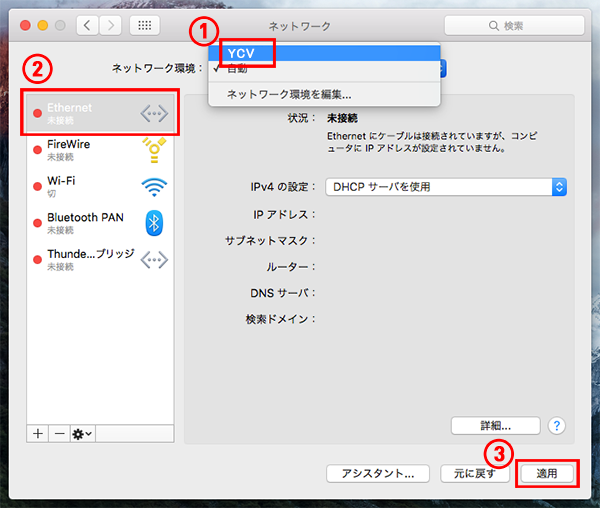Click the Wi-Fi signal icon

154,187
